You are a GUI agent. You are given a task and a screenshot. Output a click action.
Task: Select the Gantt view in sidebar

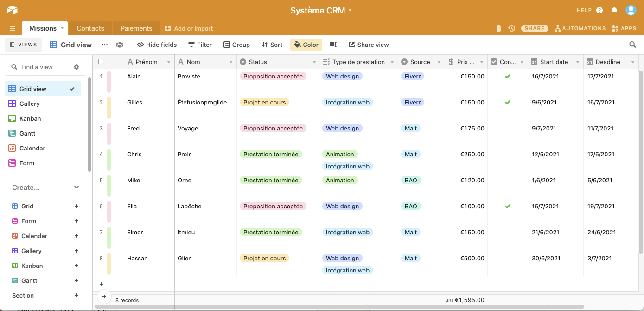[x=43, y=133]
